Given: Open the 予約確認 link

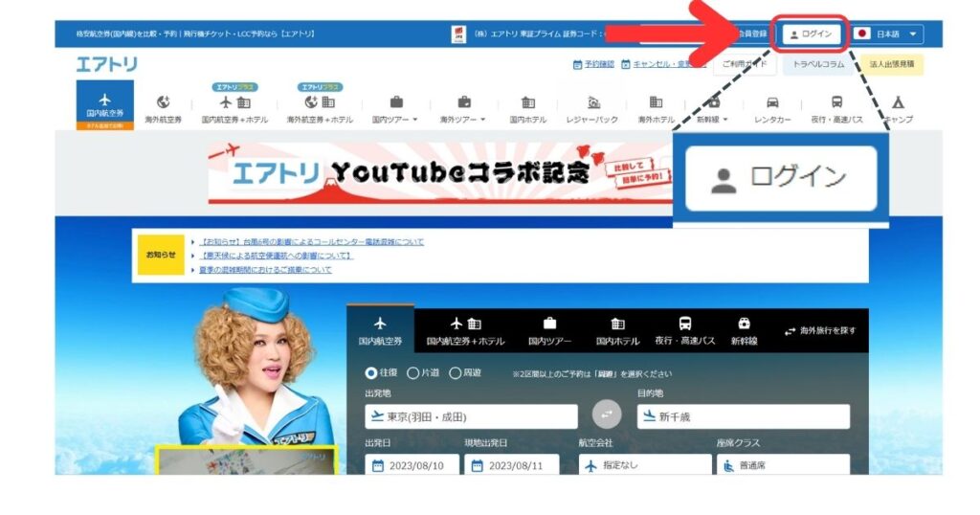Looking at the screenshot, I should point(593,64).
